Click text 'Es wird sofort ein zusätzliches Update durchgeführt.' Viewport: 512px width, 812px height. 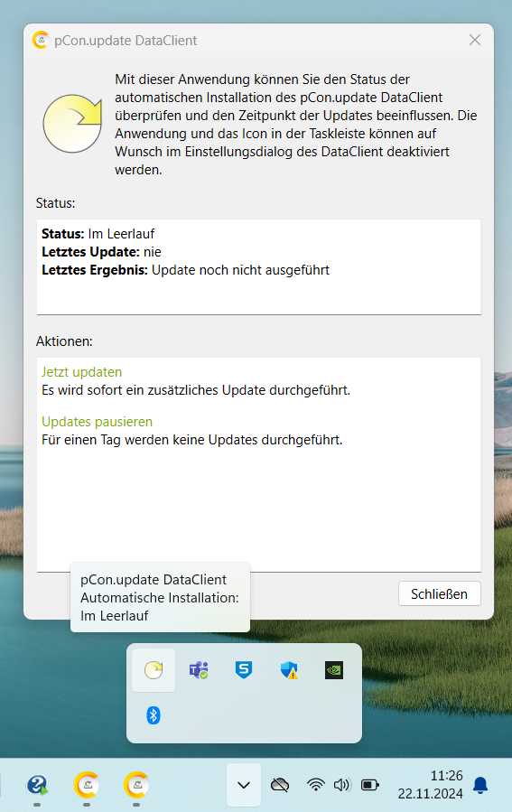[196, 390]
